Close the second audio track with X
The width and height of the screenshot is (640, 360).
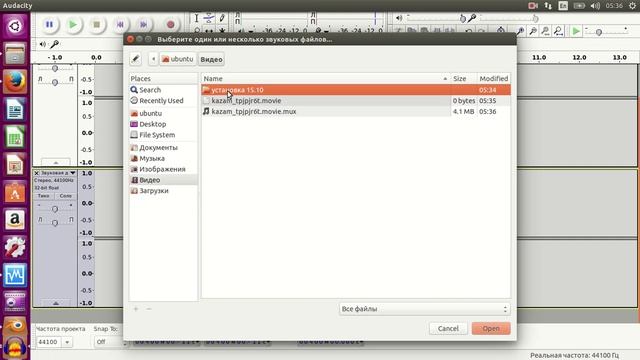36,173
